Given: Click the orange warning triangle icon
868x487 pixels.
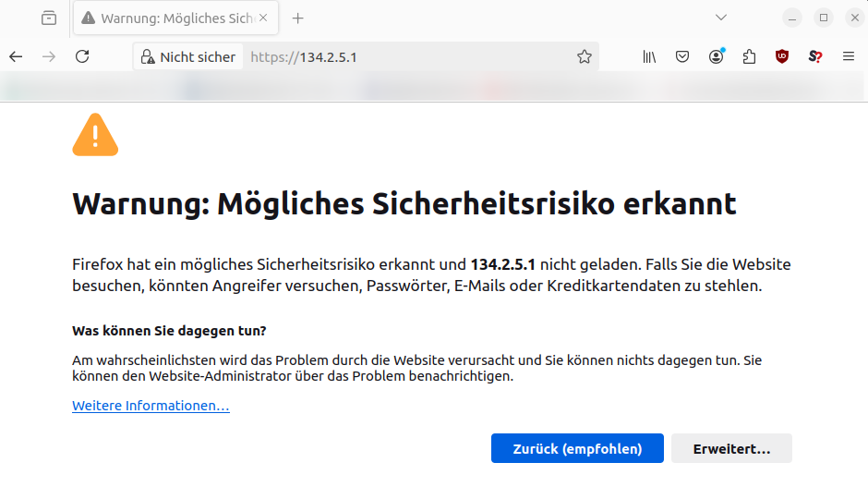Looking at the screenshot, I should pos(95,135).
